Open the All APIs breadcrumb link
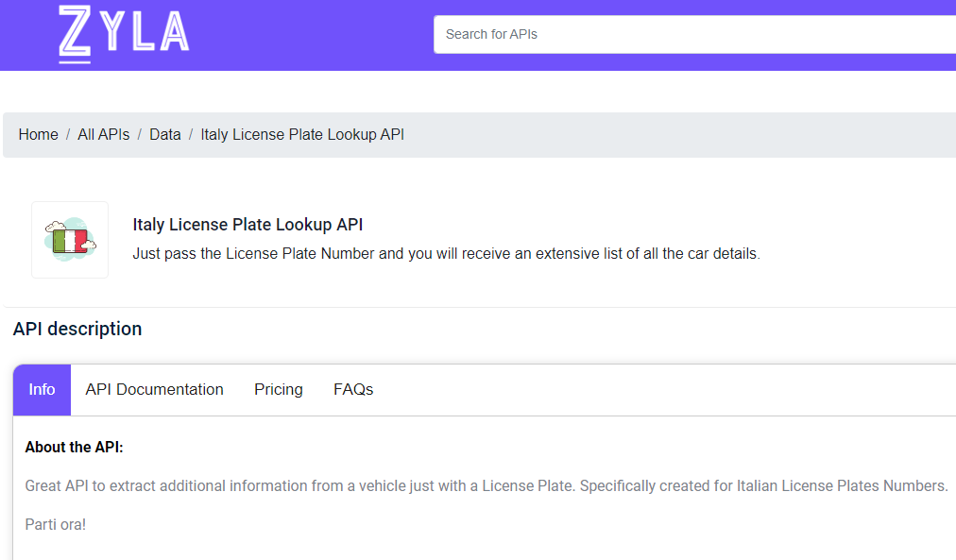This screenshot has height=560, width=956. (104, 135)
